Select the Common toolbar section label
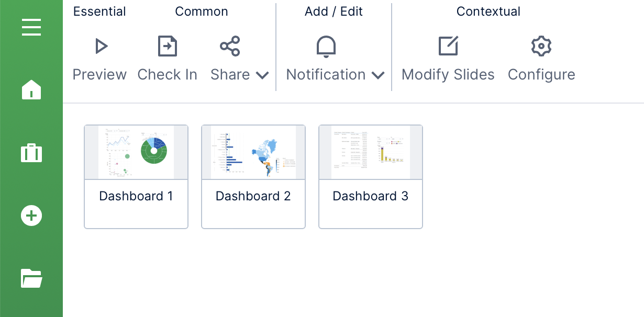 tap(202, 12)
